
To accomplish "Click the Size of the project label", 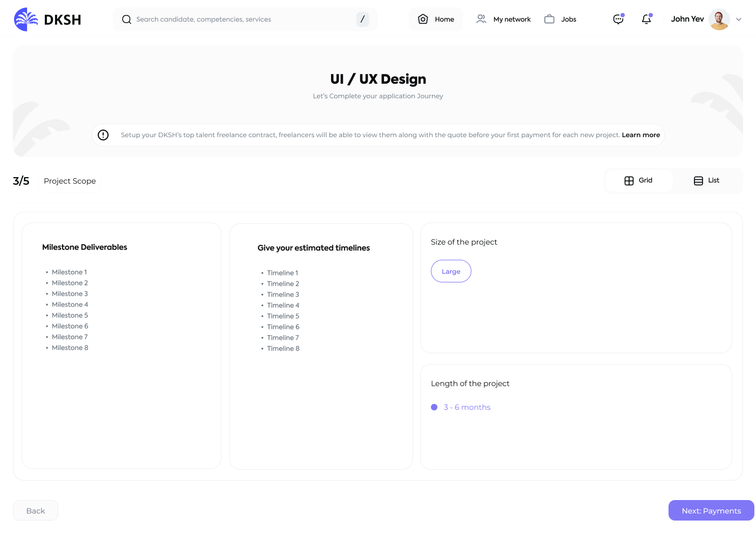I will coord(464,242).
